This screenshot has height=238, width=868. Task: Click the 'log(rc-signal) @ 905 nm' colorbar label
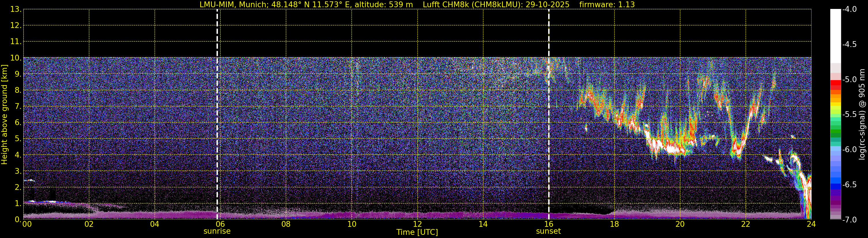point(862,115)
